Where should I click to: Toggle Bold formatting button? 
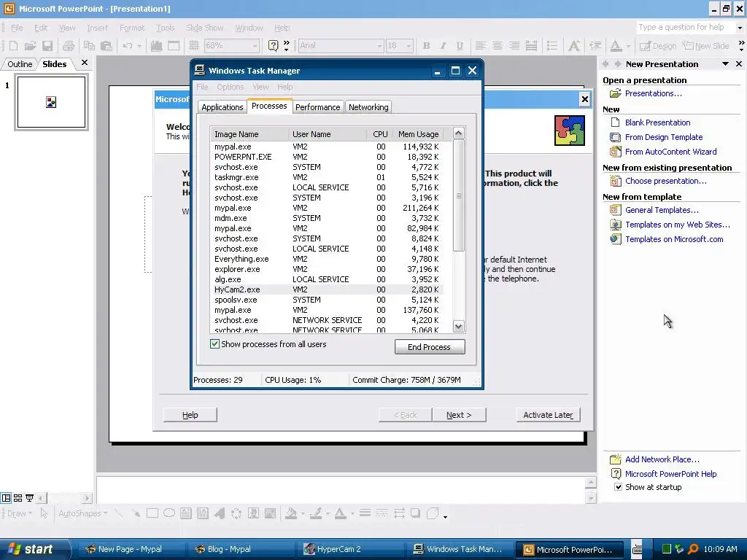(426, 46)
